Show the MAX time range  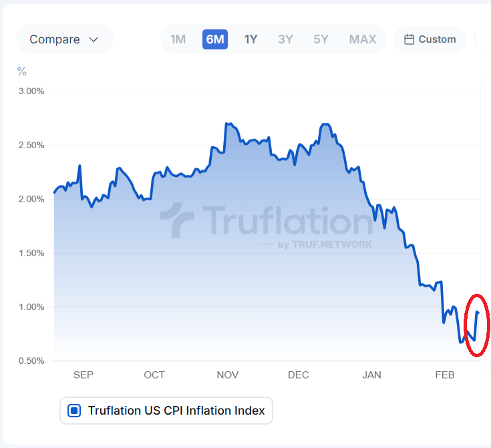click(x=363, y=39)
